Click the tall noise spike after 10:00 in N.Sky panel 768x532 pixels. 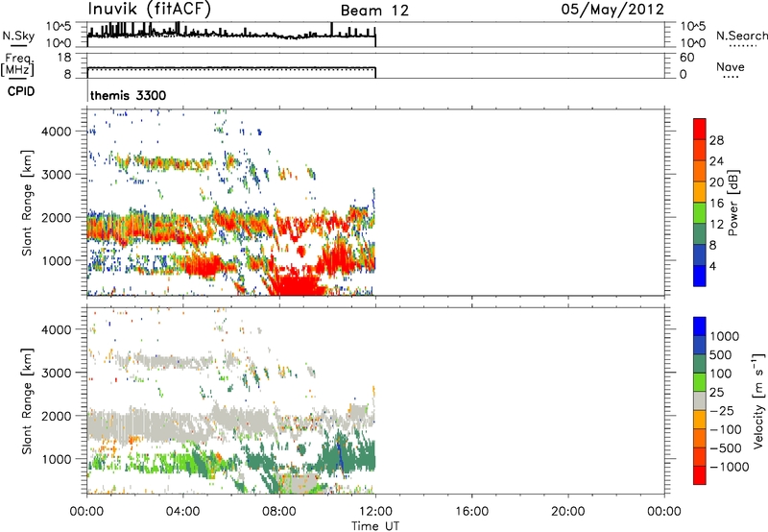point(331,30)
